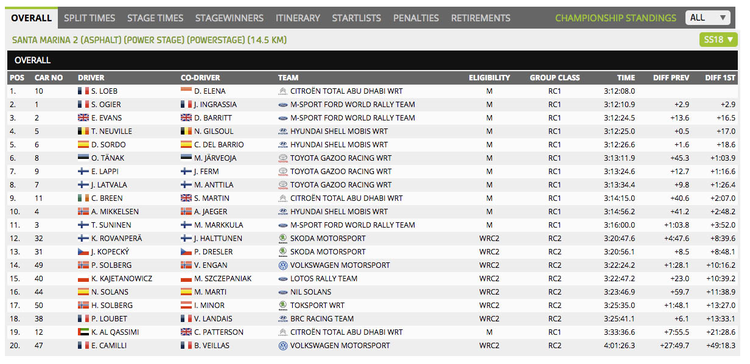
Task: Click the Citroën logo in row one
Action: 283,91
